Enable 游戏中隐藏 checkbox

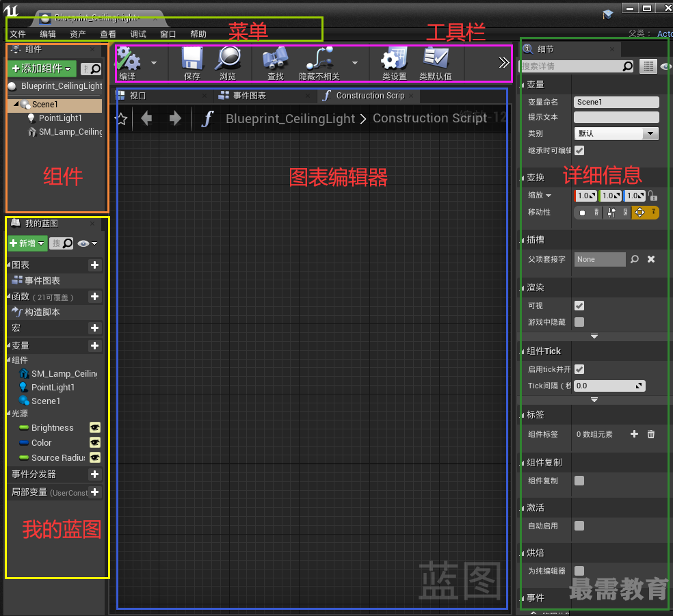point(579,322)
